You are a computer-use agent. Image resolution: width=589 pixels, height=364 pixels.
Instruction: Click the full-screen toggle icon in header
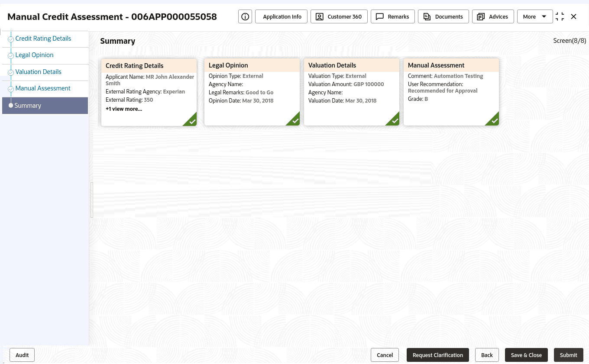pyautogui.click(x=560, y=16)
